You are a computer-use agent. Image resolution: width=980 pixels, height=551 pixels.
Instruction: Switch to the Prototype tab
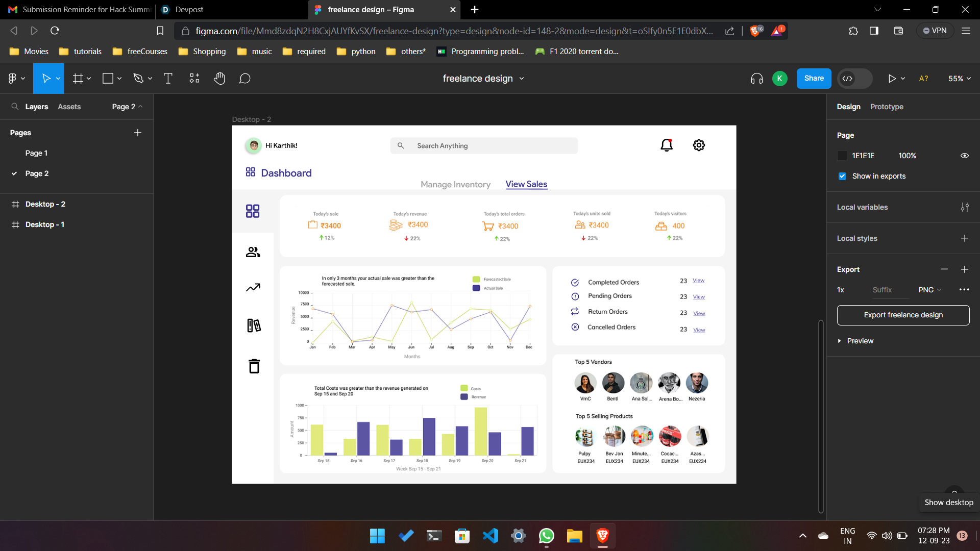pos(887,107)
